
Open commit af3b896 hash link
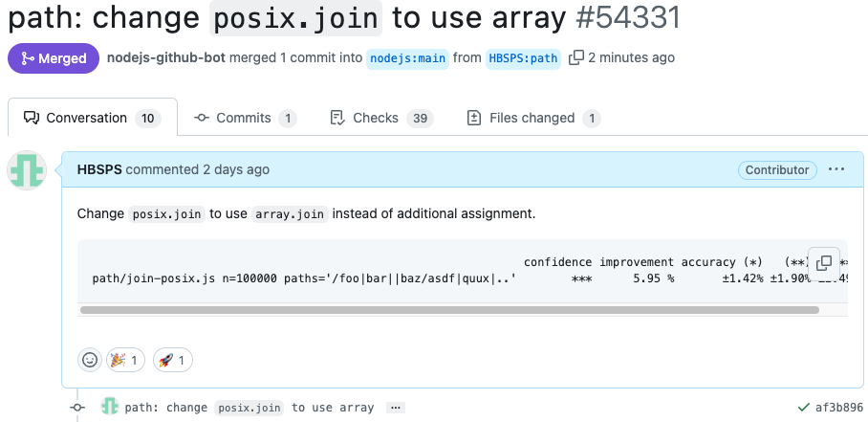pyautogui.click(x=838, y=408)
